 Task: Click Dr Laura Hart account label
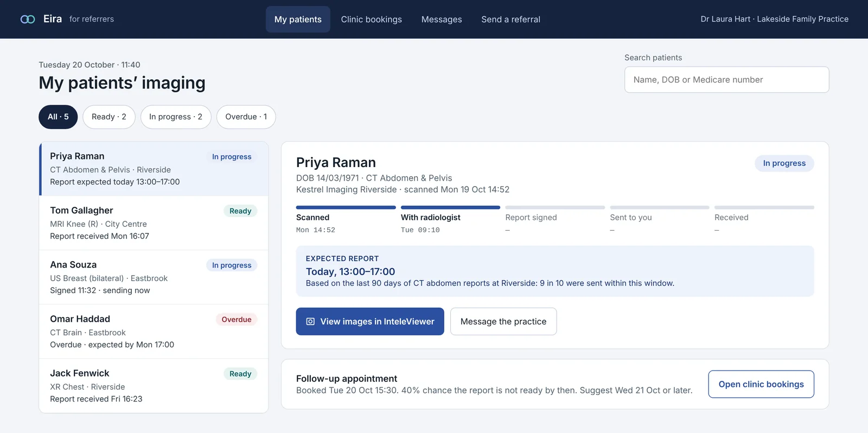[774, 19]
